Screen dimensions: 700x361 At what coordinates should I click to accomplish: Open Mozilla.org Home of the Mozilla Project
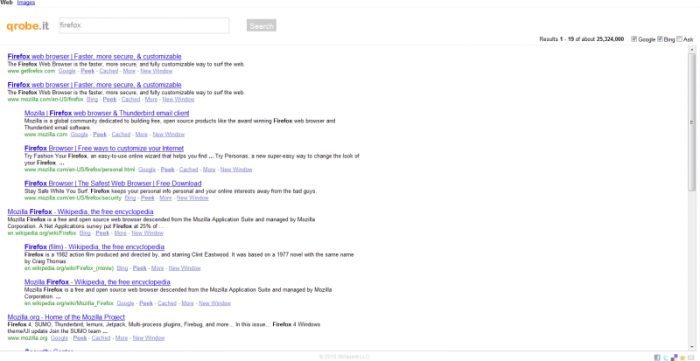click(x=66, y=317)
